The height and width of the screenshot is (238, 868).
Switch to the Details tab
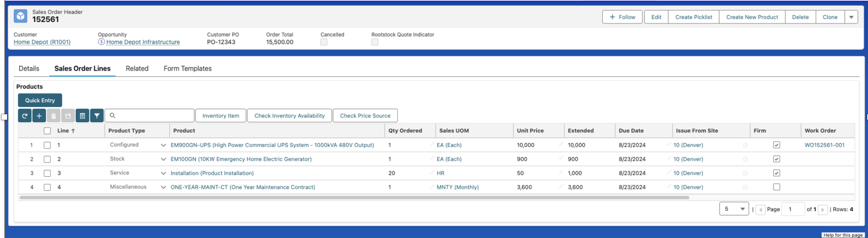click(x=29, y=68)
